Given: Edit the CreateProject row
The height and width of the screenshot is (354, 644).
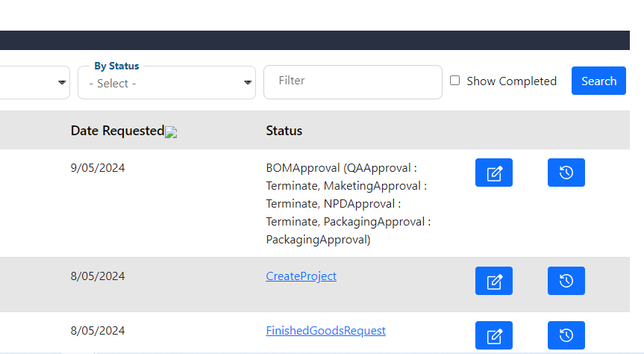Looking at the screenshot, I should pyautogui.click(x=494, y=281).
